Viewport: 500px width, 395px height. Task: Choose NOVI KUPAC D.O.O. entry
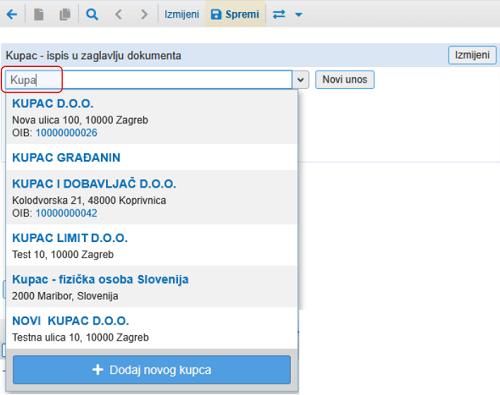click(x=151, y=328)
